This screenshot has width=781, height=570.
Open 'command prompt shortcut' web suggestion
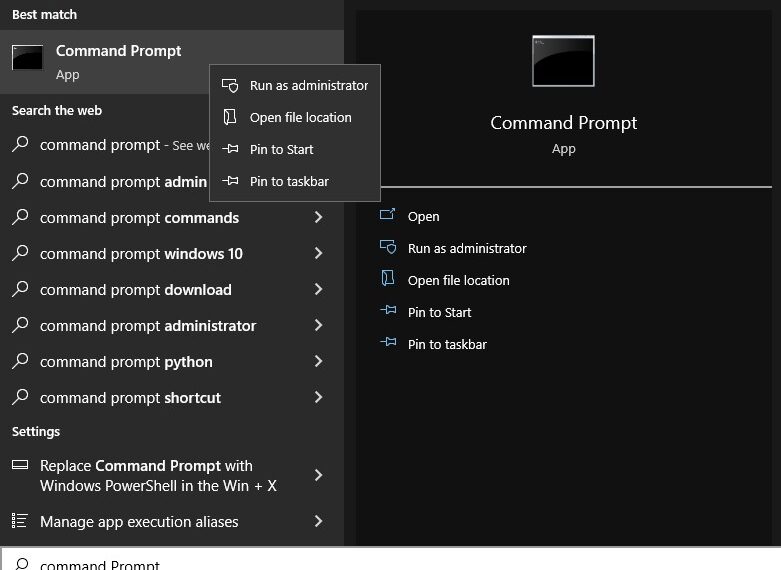pyautogui.click(x=172, y=398)
